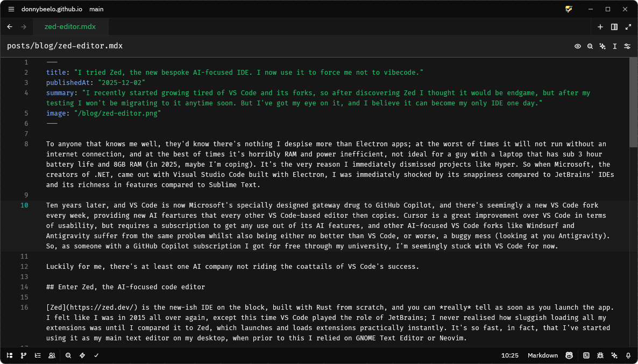Screen dimensions: 638x364
Task: Open the collaboration panel
Action: tap(52, 355)
